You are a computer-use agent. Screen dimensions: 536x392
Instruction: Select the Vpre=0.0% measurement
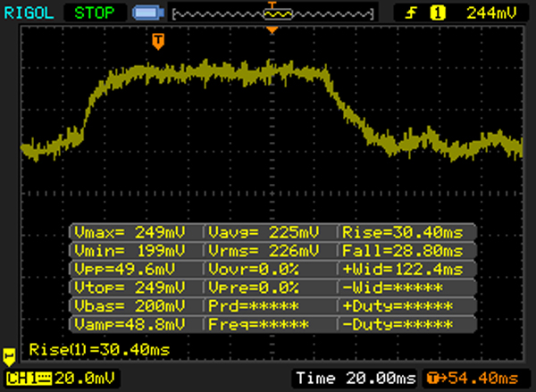tap(254, 288)
